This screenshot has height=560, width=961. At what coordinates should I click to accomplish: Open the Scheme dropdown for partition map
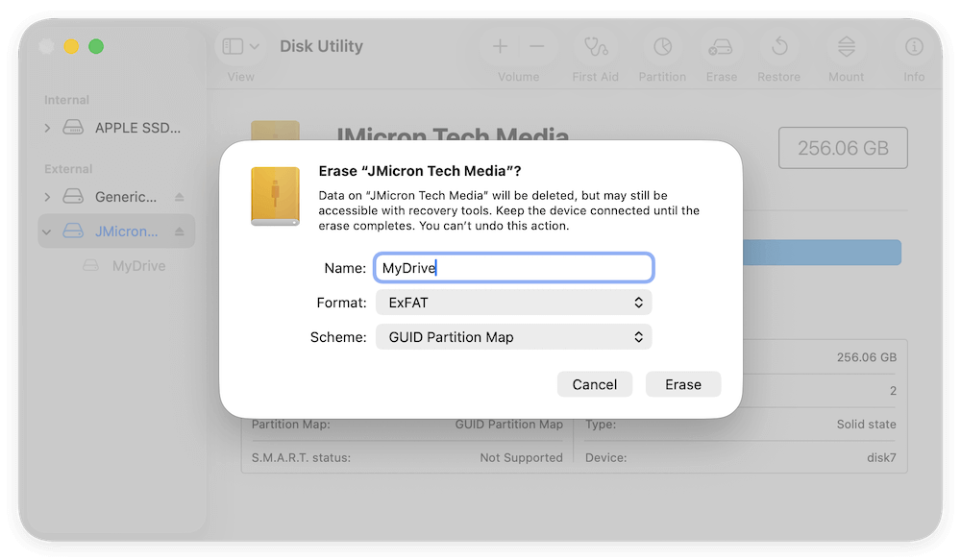(513, 336)
